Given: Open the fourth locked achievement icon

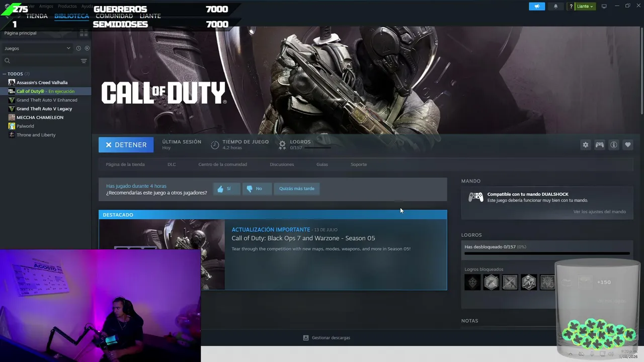Looking at the screenshot, I should click(x=529, y=282).
